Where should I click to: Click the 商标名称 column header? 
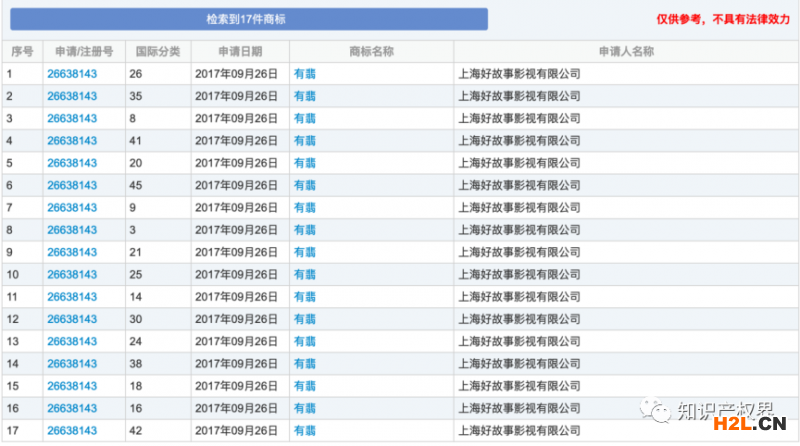coord(371,52)
